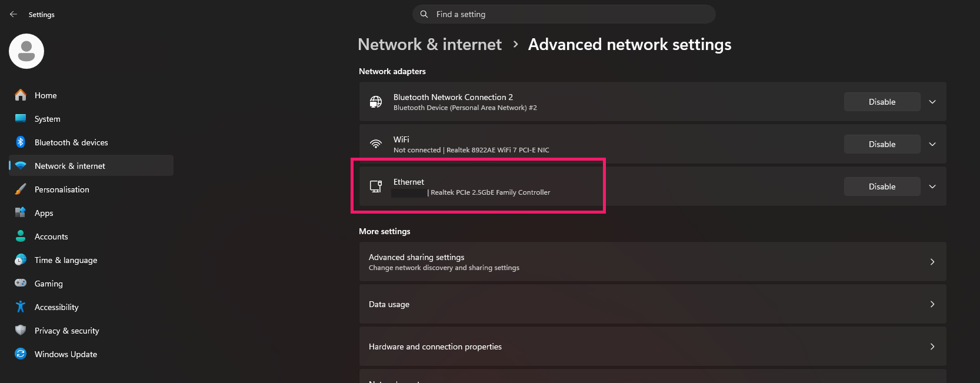The width and height of the screenshot is (980, 383).
Task: Expand the WiFi adapter details
Action: click(932, 144)
